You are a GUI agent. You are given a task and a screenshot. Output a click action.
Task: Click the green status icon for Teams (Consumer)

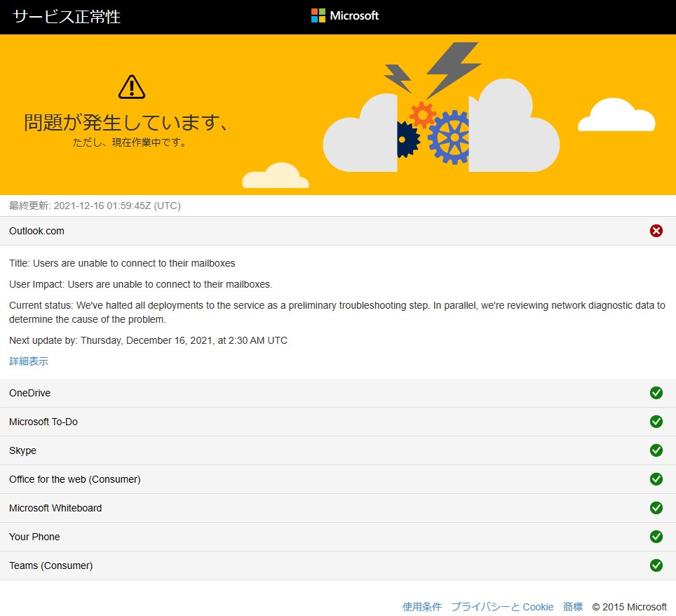click(656, 565)
